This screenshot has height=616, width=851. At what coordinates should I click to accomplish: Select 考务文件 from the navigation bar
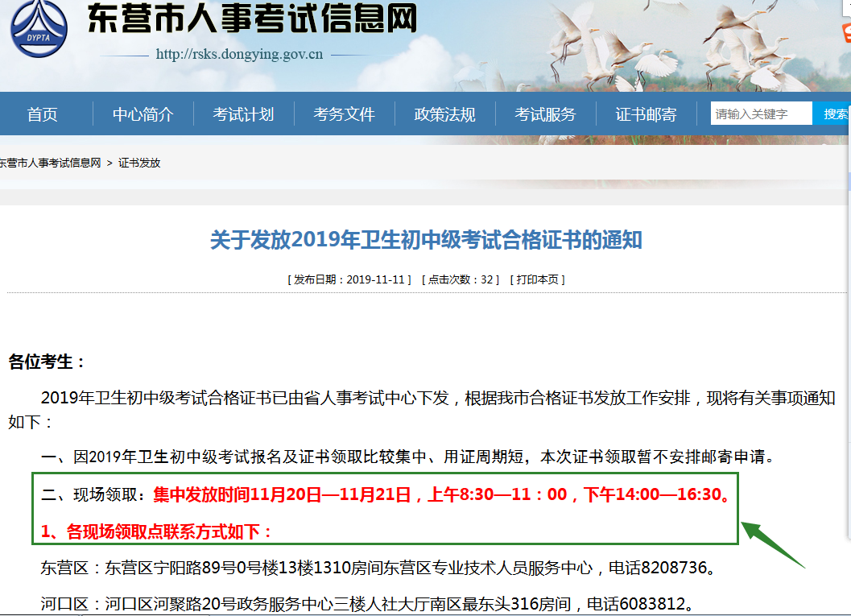point(344,114)
